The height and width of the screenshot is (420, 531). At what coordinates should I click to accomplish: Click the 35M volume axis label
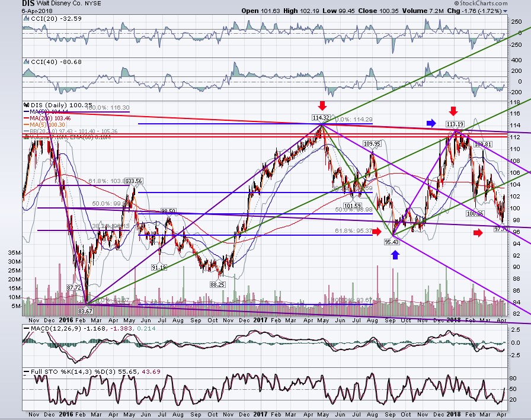click(x=15, y=253)
